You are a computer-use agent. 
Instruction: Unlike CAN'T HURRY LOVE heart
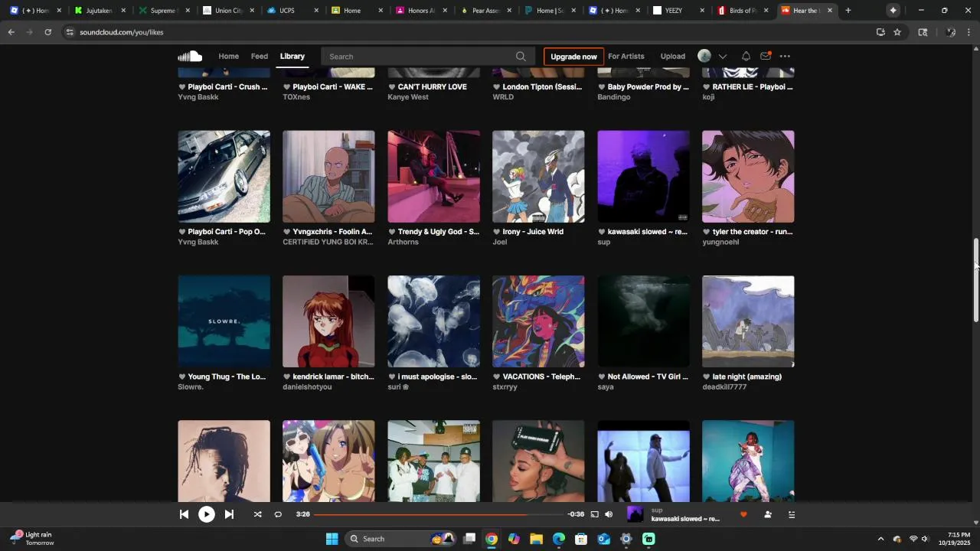[392, 87]
